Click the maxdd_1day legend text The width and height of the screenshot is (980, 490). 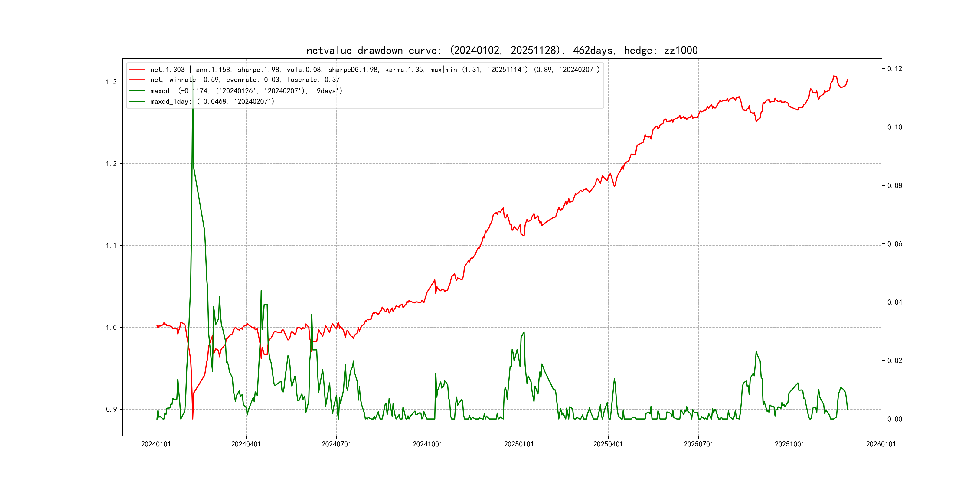[x=212, y=102]
